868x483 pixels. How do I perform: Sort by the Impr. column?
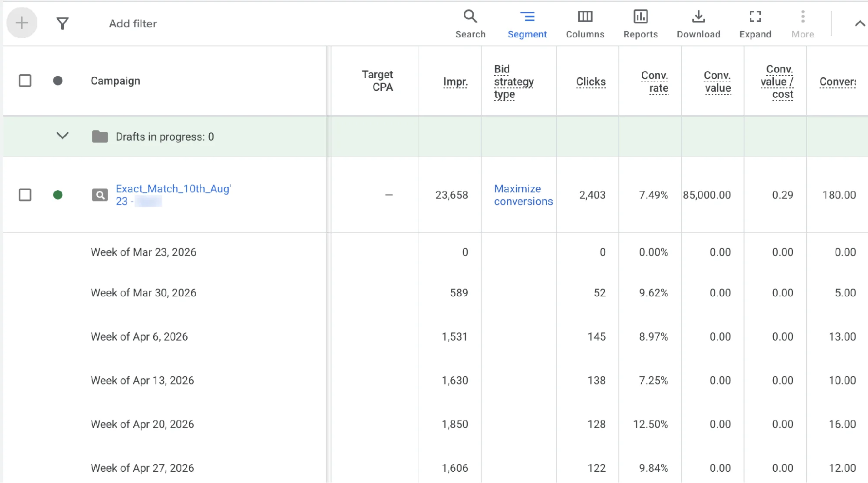click(455, 82)
